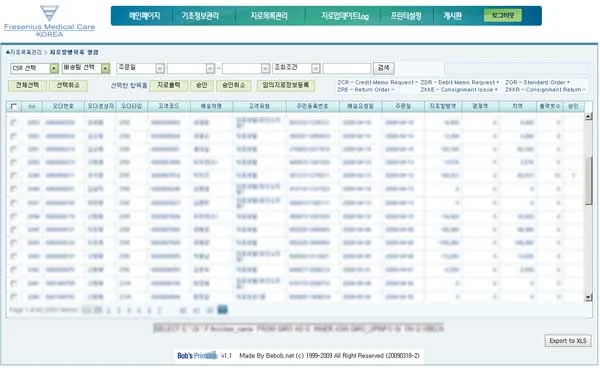600x371 pixels.
Task: Click the 선택취소 button
Action: click(x=68, y=85)
